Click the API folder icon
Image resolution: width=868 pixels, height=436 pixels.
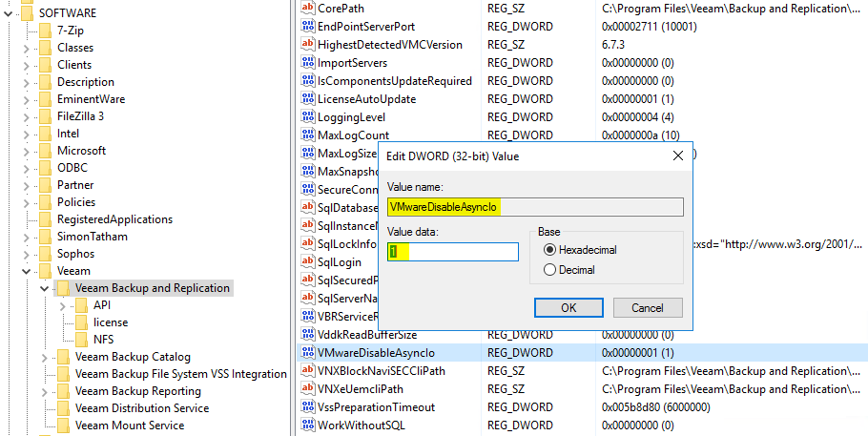[x=81, y=305]
